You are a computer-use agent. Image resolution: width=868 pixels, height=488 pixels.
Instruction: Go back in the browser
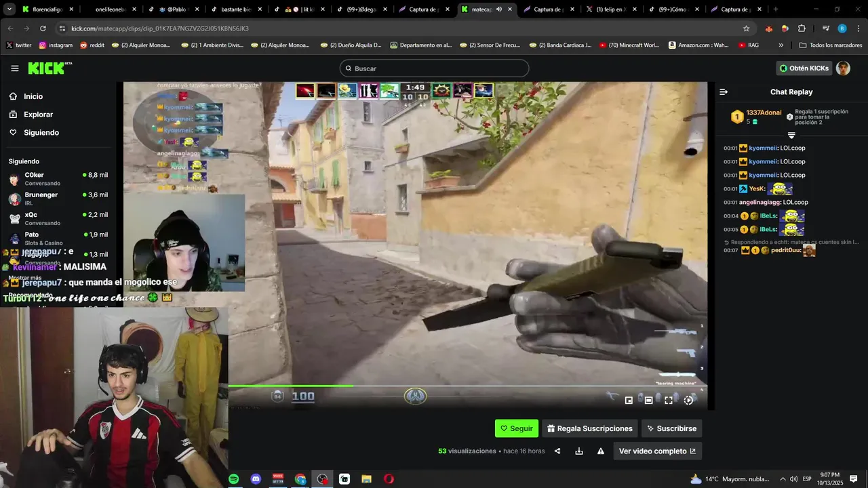10,28
